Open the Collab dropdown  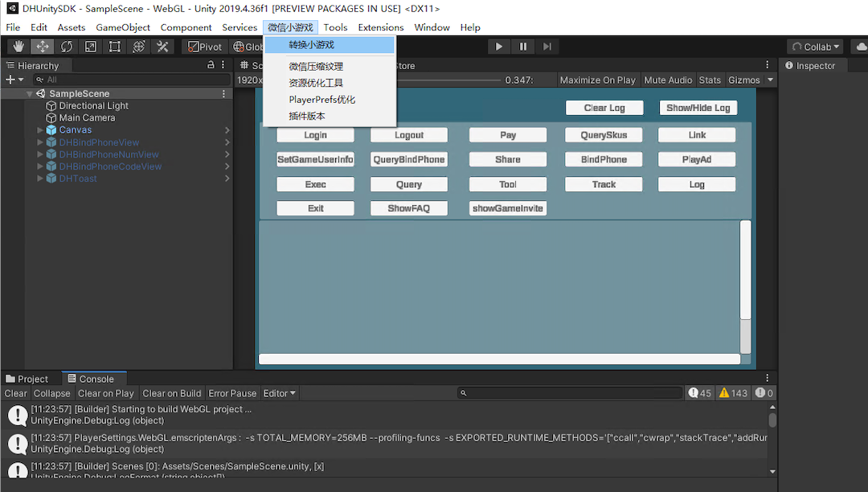click(x=816, y=47)
